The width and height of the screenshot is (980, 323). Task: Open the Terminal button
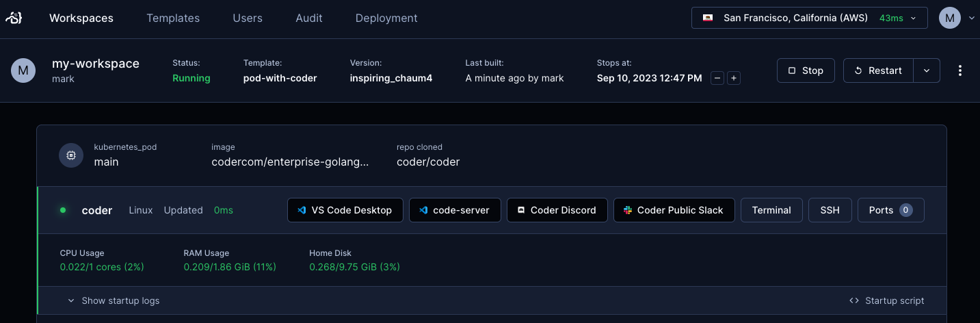tap(771, 210)
